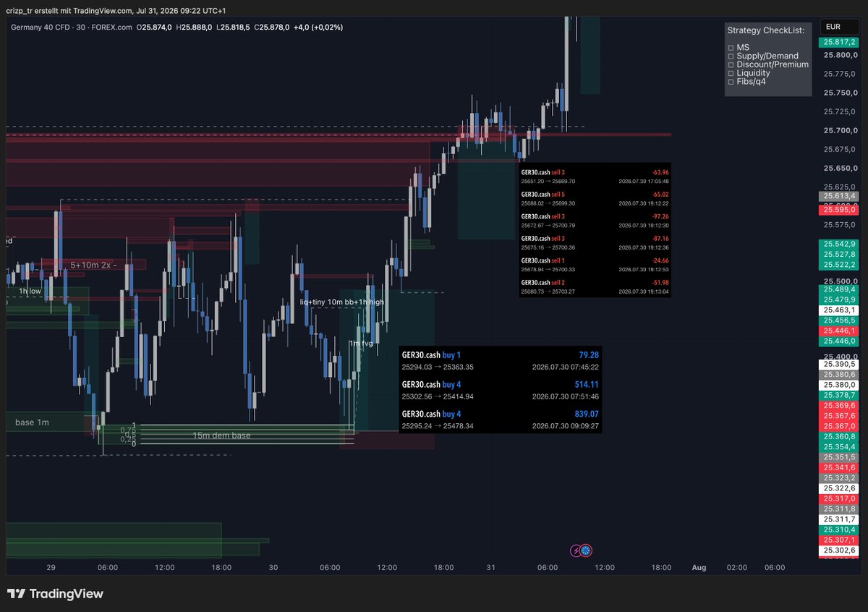Screen dimensions: 868x612
Task: Click the TradingView logo
Action: 55,594
